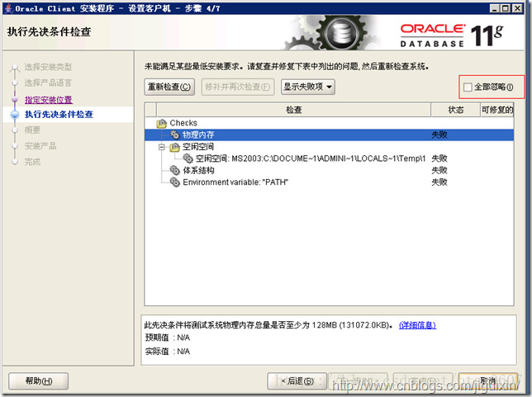Click the 检查 column header

pyautogui.click(x=293, y=110)
